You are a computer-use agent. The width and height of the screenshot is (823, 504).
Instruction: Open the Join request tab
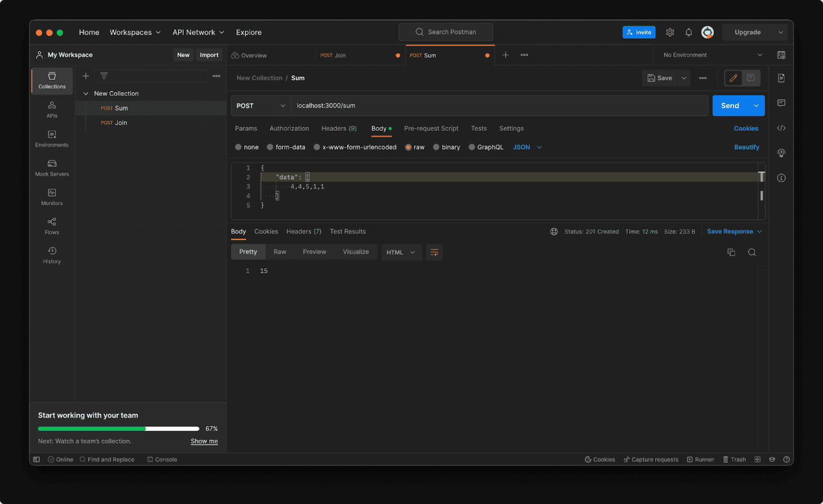tap(338, 55)
